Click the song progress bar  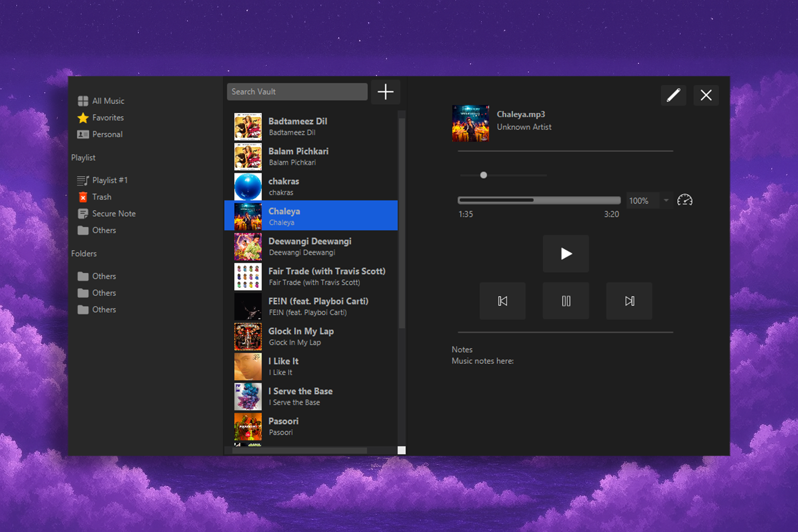click(539, 200)
